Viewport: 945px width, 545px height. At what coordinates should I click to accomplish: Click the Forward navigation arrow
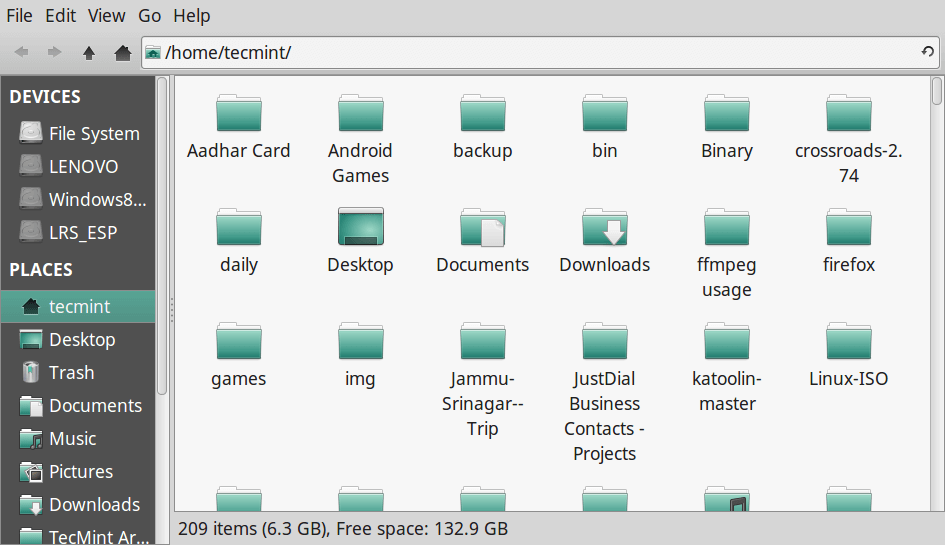[x=55, y=52]
